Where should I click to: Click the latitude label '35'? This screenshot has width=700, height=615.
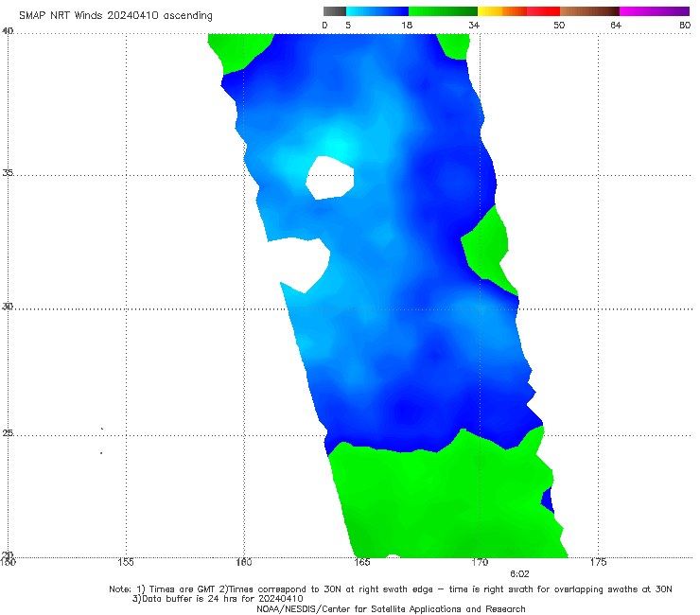click(x=8, y=172)
